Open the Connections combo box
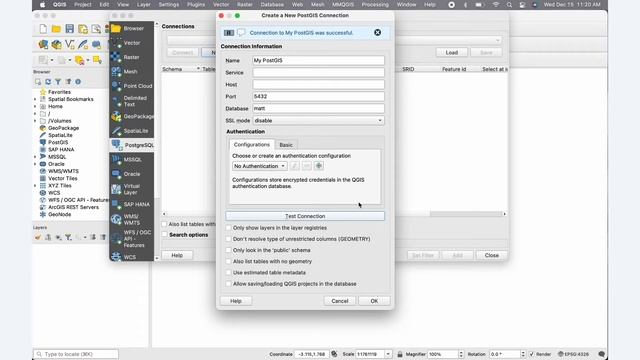The image size is (640, 360). [334, 40]
